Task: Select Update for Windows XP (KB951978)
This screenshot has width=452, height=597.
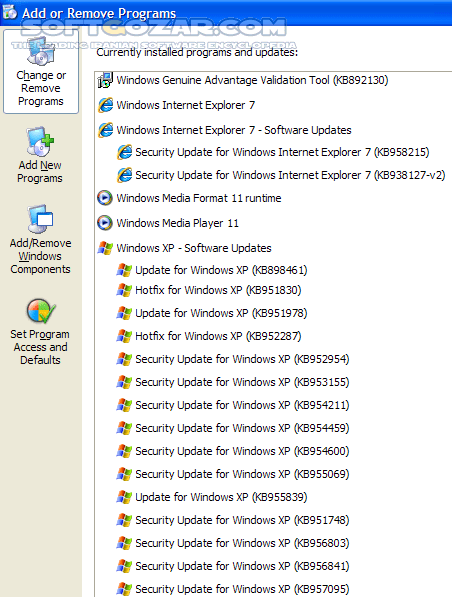Action: coord(221,313)
